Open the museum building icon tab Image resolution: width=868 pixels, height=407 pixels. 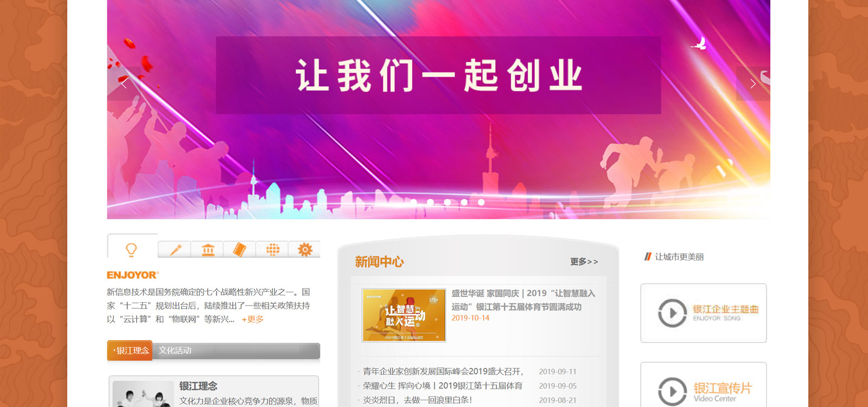pos(208,250)
